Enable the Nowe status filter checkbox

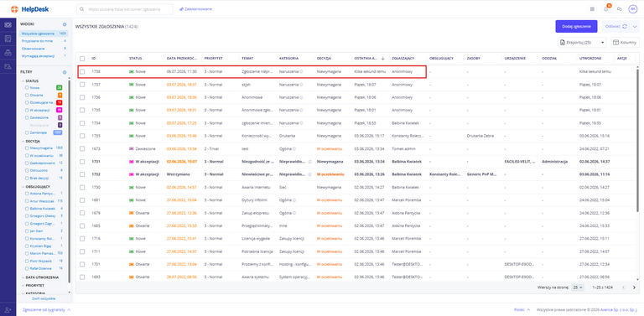(27, 87)
